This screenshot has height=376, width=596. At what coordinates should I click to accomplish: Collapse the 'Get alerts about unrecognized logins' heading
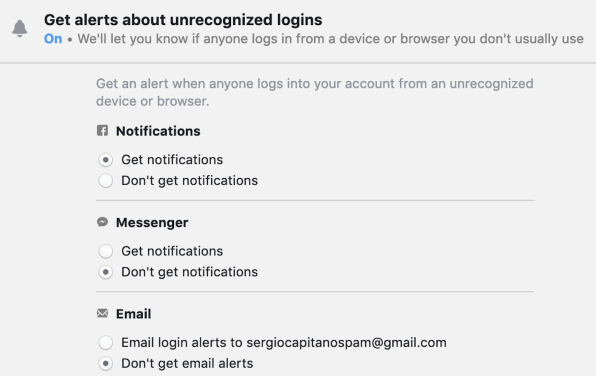(183, 20)
